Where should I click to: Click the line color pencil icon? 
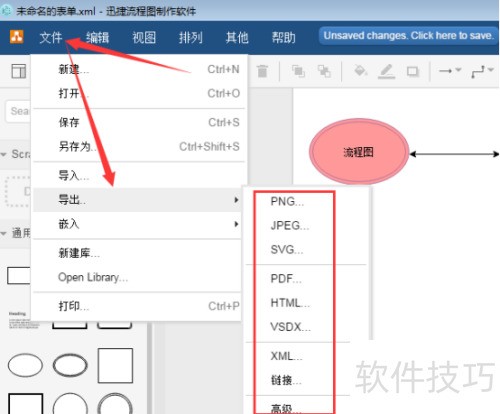386,71
